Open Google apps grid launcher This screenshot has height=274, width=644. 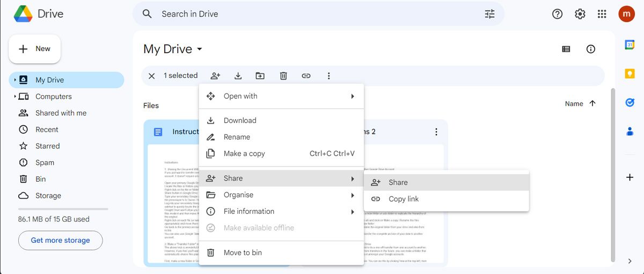[602, 14]
